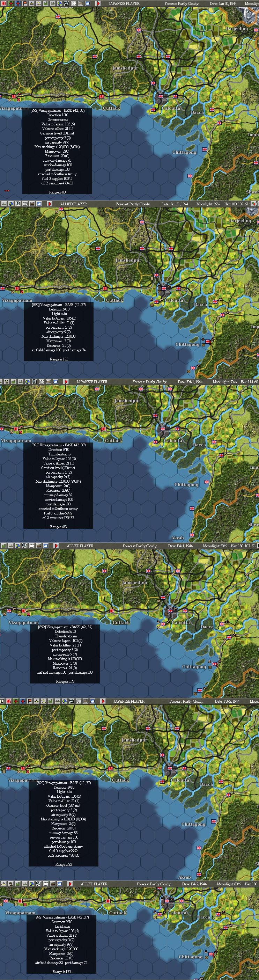Click the Darjeeling city label, Jan 30 map

coord(237,29)
